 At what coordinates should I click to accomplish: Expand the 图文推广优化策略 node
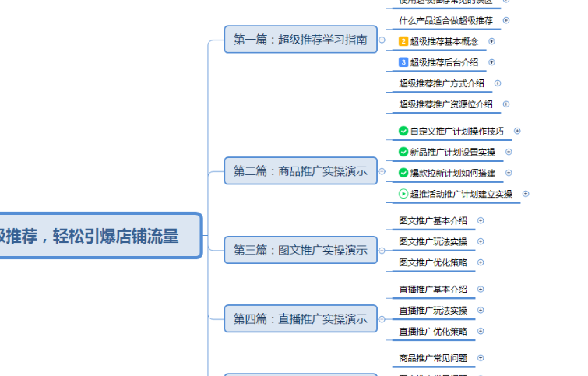click(x=481, y=262)
